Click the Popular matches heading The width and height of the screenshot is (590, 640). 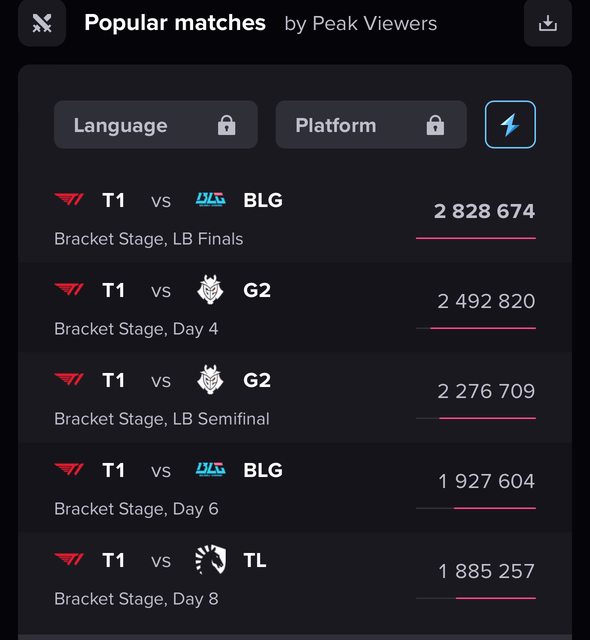point(175,22)
